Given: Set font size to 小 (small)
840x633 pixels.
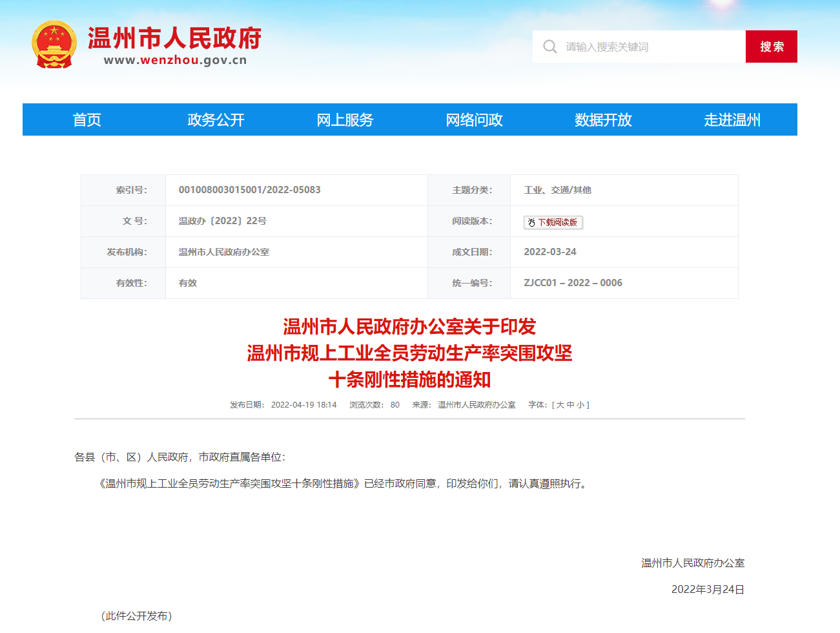Looking at the screenshot, I should (x=580, y=405).
